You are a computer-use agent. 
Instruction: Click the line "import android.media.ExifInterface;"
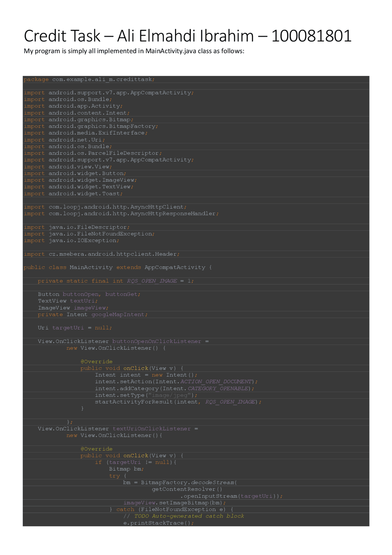click(x=86, y=133)
